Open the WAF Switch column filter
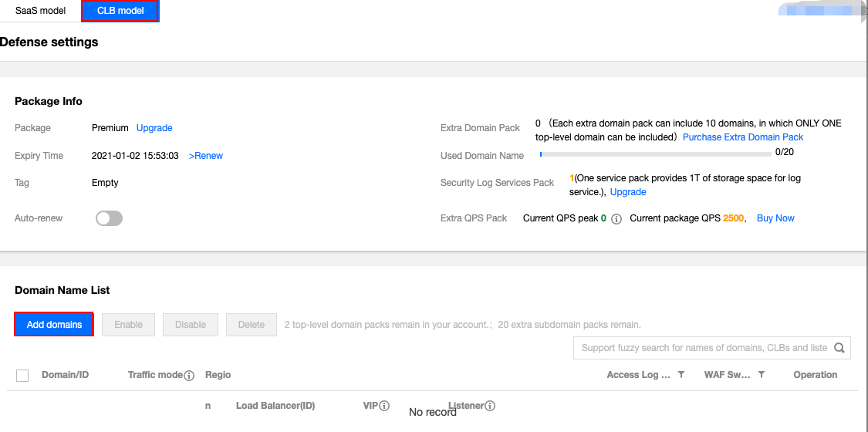 click(x=762, y=375)
